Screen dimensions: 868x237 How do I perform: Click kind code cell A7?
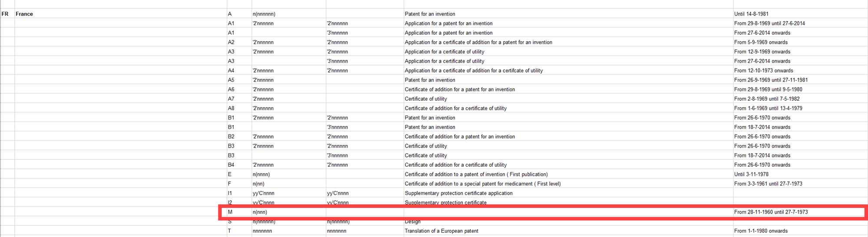coord(231,99)
